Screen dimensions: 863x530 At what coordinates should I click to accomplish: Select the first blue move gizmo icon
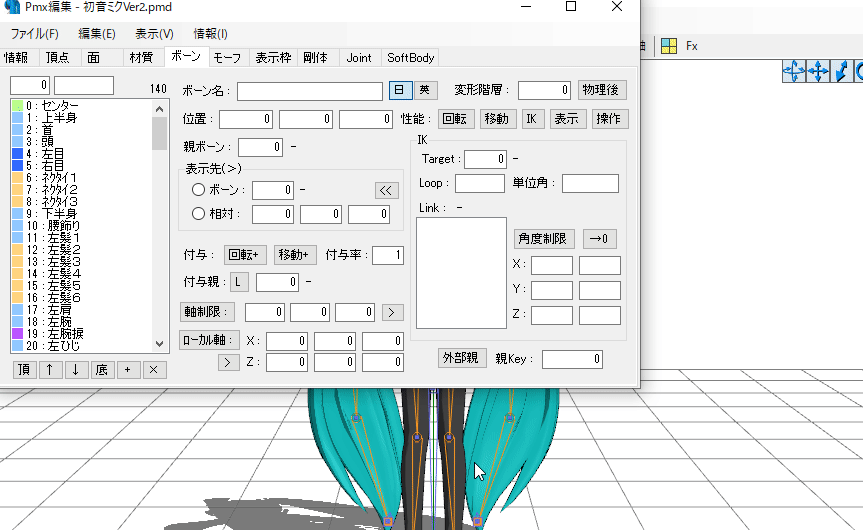[x=794, y=71]
